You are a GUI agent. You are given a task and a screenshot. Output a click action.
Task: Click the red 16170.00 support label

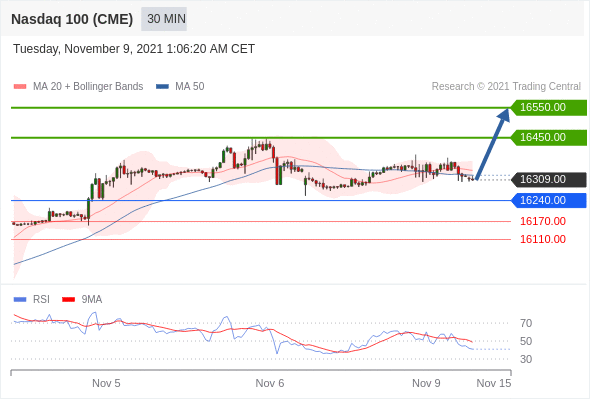(x=543, y=221)
